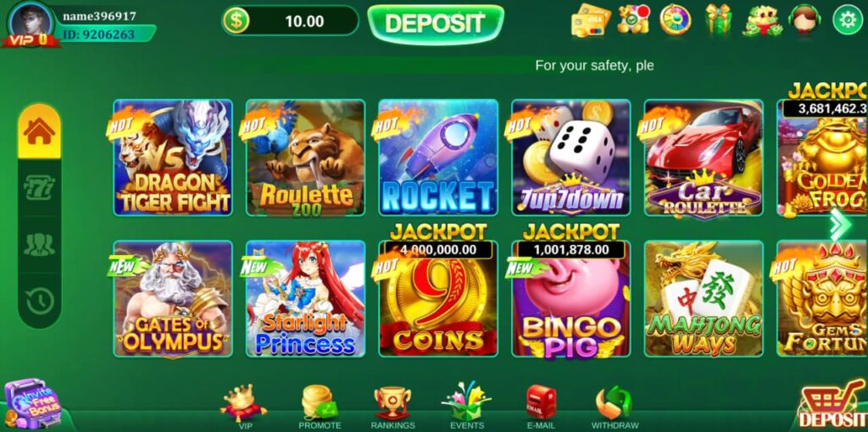Open the E-MAIL mailbox icon

coord(541,408)
